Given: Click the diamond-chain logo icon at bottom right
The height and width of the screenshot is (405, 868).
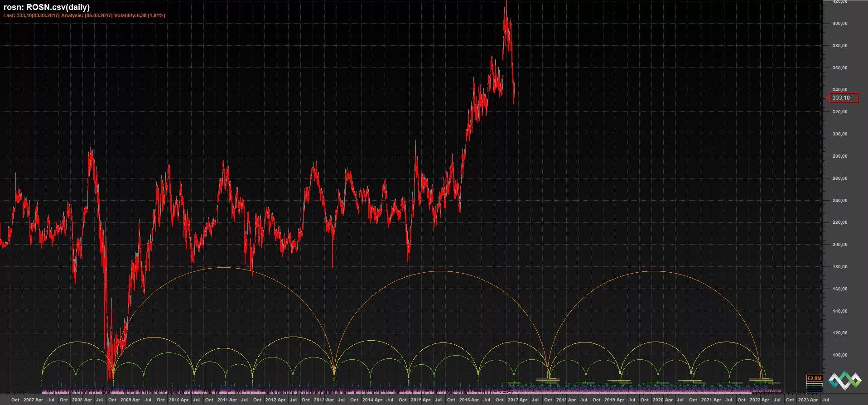Looking at the screenshot, I should click(845, 380).
